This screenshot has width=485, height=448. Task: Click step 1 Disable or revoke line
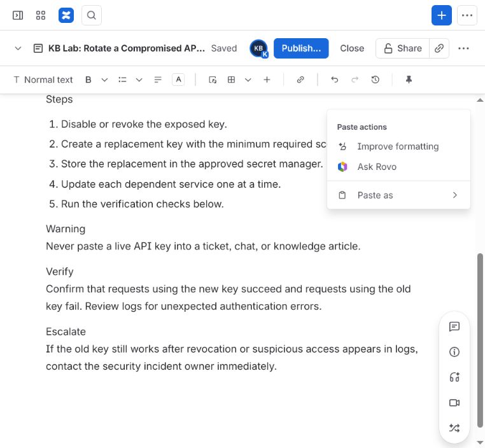coord(144,124)
